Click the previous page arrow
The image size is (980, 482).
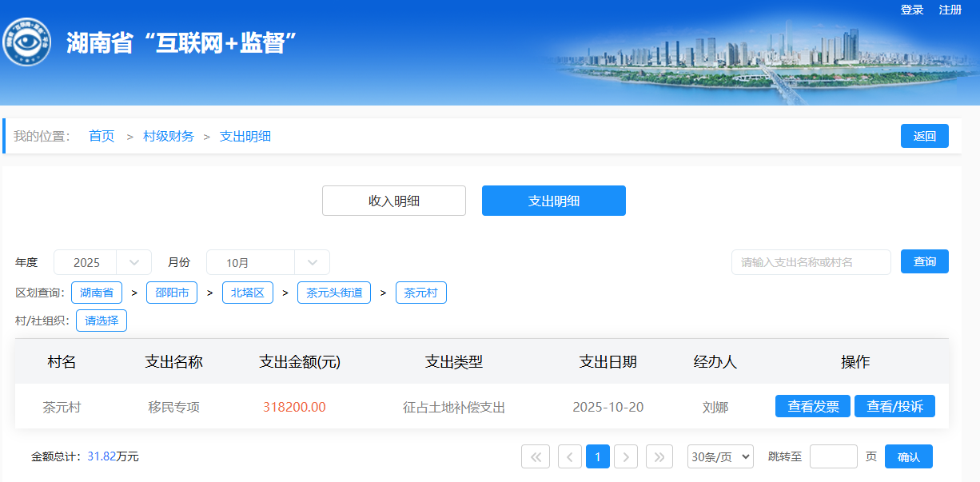point(570,456)
